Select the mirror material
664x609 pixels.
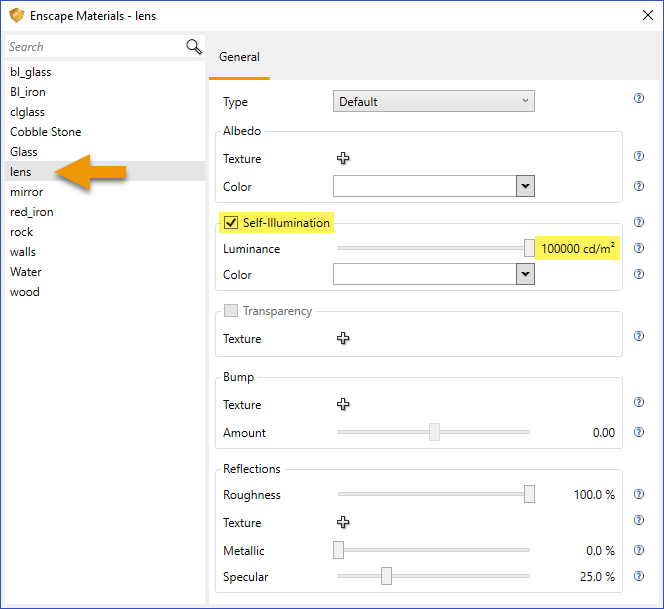pos(105,192)
